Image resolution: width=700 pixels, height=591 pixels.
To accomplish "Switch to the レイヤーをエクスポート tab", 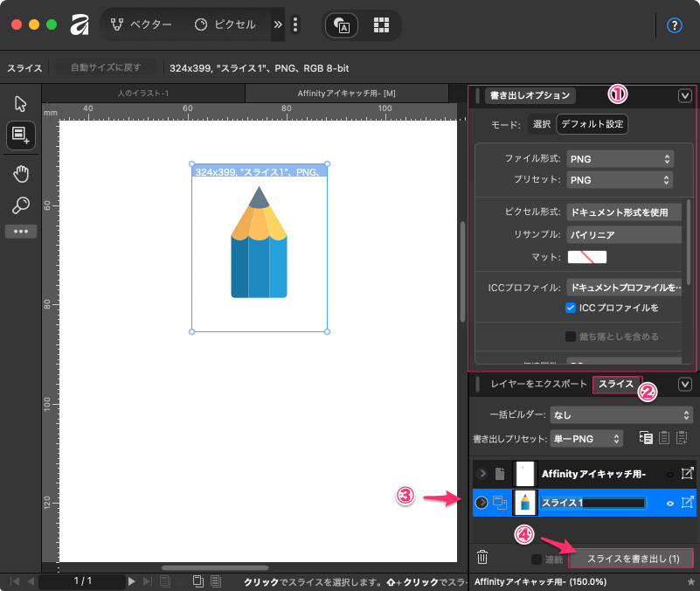I will pyautogui.click(x=537, y=385).
